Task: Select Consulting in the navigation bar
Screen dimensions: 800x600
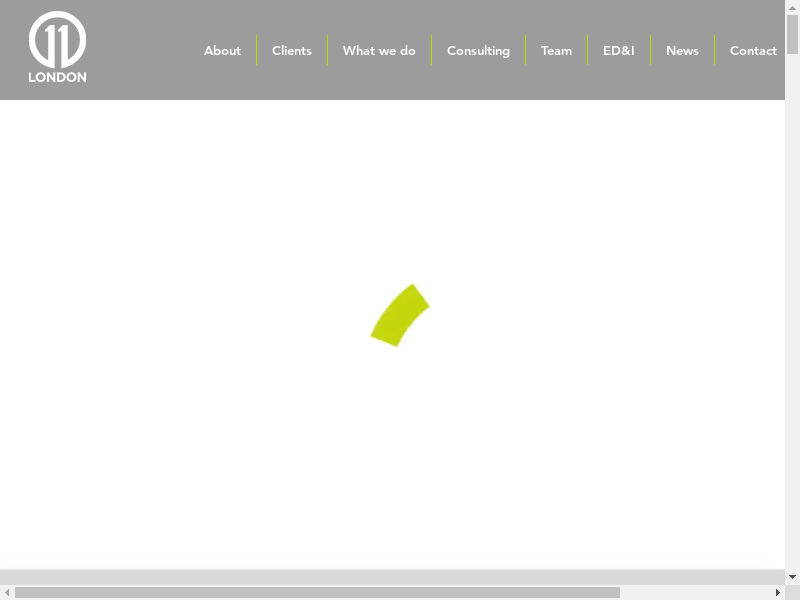Action: click(x=478, y=51)
